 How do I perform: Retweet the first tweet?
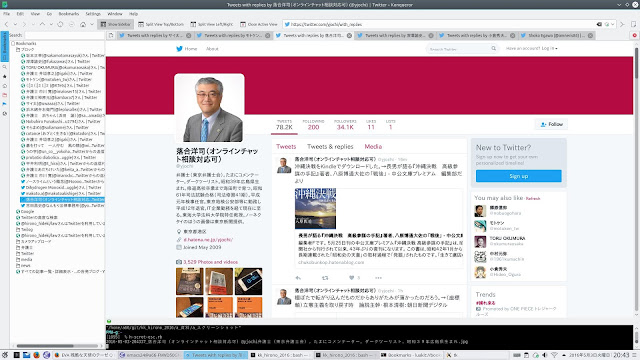[325, 278]
